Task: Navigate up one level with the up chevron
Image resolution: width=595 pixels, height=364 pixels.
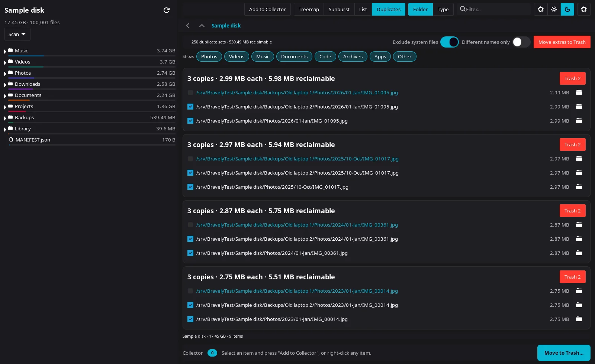Action: 202,26
